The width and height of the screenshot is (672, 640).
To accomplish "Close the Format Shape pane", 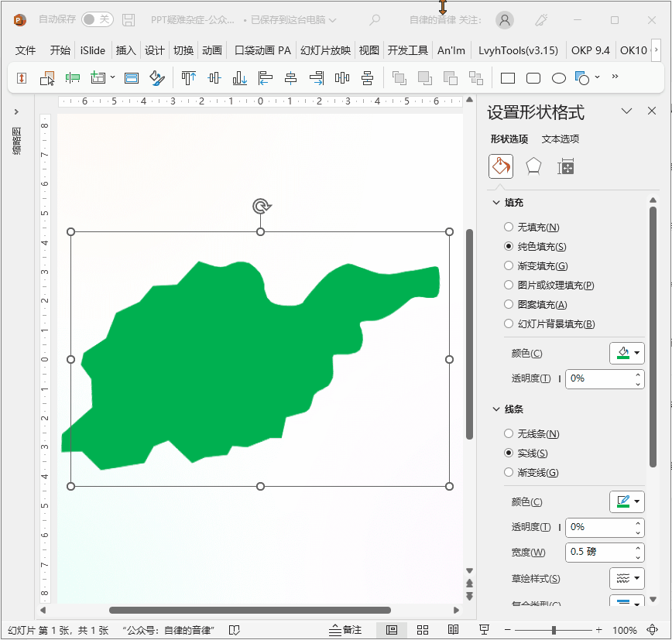I will (652, 111).
